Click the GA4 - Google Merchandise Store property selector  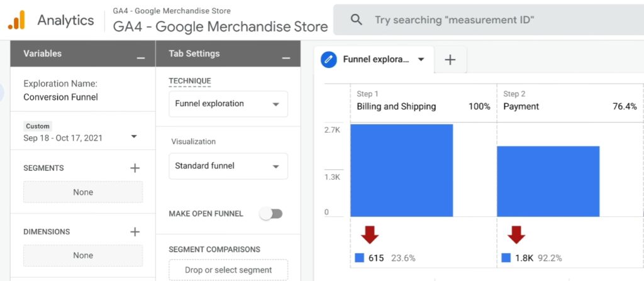coord(220,26)
